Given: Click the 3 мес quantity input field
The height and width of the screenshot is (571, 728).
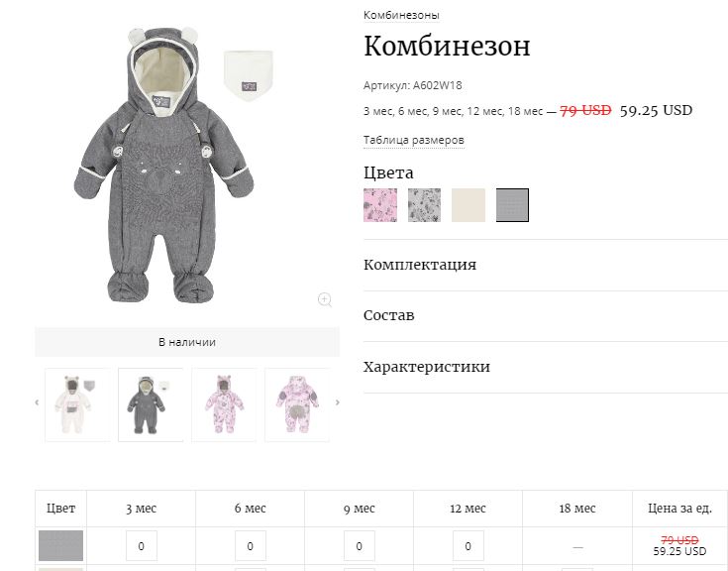Looking at the screenshot, I should coord(141,545).
